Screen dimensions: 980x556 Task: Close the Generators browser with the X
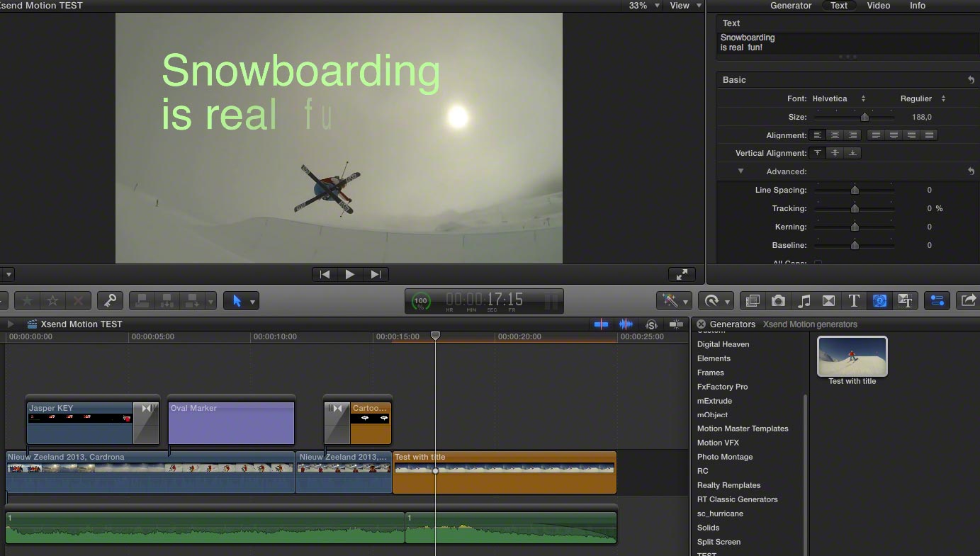point(702,324)
